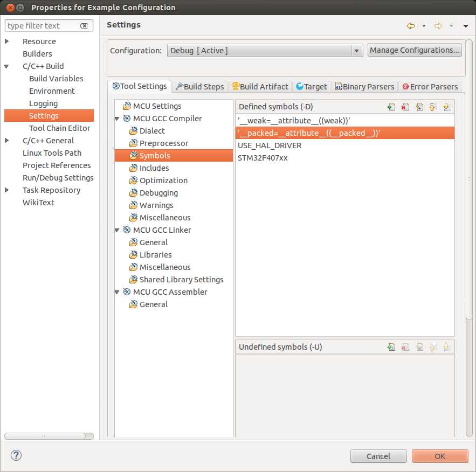Open the Settings view menu arrow

pos(466,26)
